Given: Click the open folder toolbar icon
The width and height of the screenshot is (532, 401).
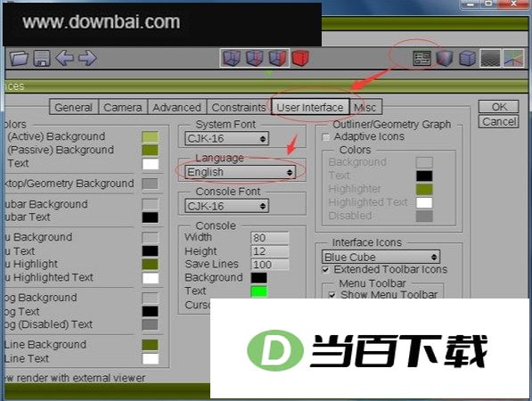Looking at the screenshot, I should coord(19,58).
